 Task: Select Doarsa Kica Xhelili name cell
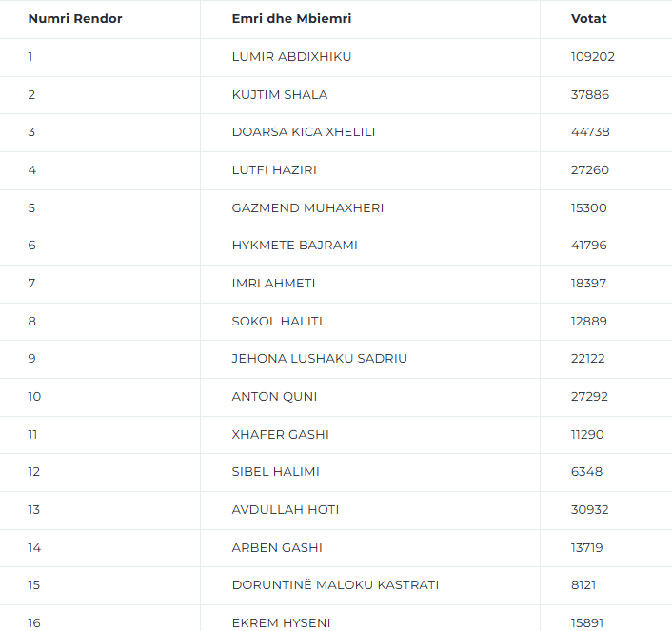click(304, 132)
